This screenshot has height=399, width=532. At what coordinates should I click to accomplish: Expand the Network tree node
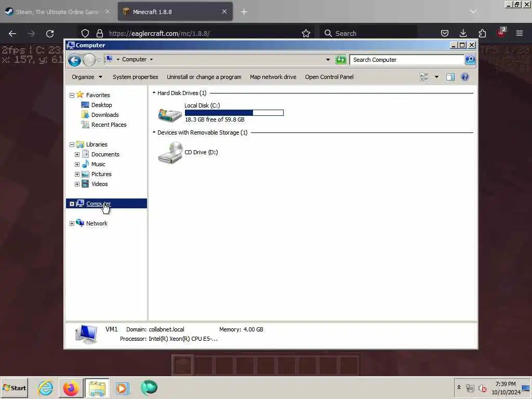click(x=72, y=223)
